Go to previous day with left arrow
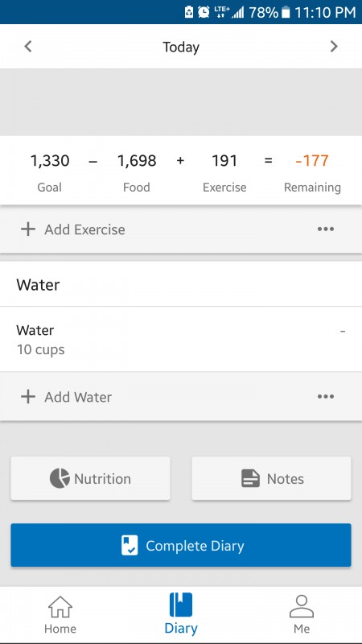362x644 pixels. pyautogui.click(x=28, y=47)
